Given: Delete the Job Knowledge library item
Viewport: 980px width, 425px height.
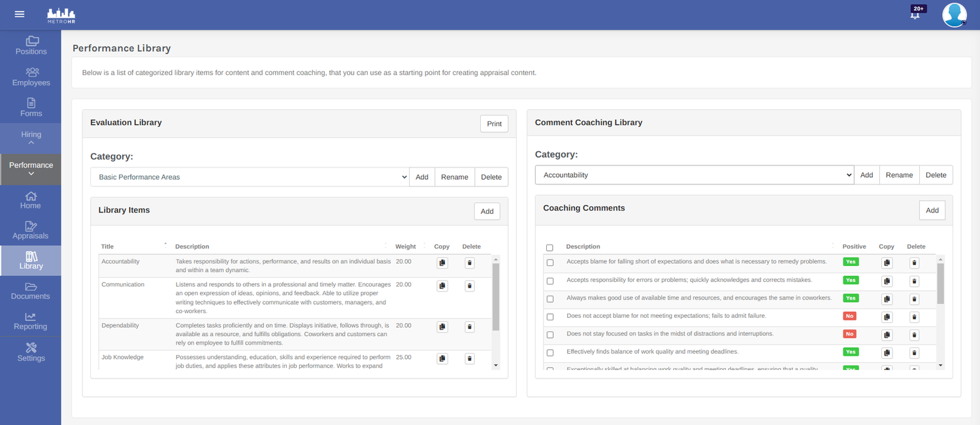Looking at the screenshot, I should (470, 358).
